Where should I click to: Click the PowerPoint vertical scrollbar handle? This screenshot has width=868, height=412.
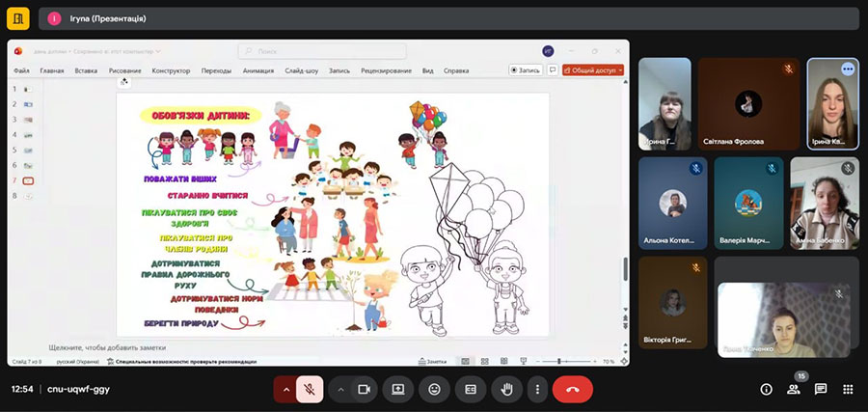tap(626, 269)
